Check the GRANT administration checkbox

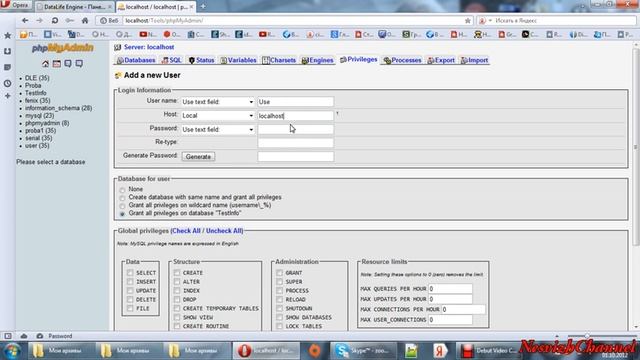pyautogui.click(x=279, y=272)
